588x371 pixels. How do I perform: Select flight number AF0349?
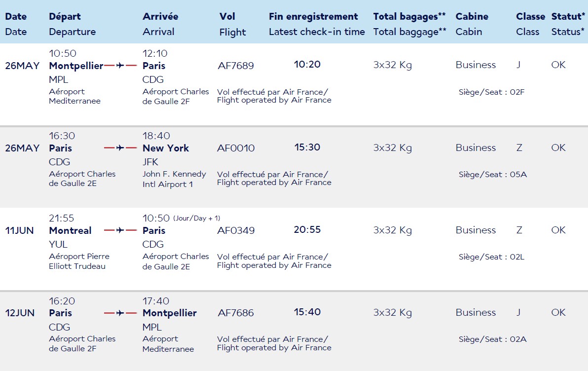pos(236,230)
